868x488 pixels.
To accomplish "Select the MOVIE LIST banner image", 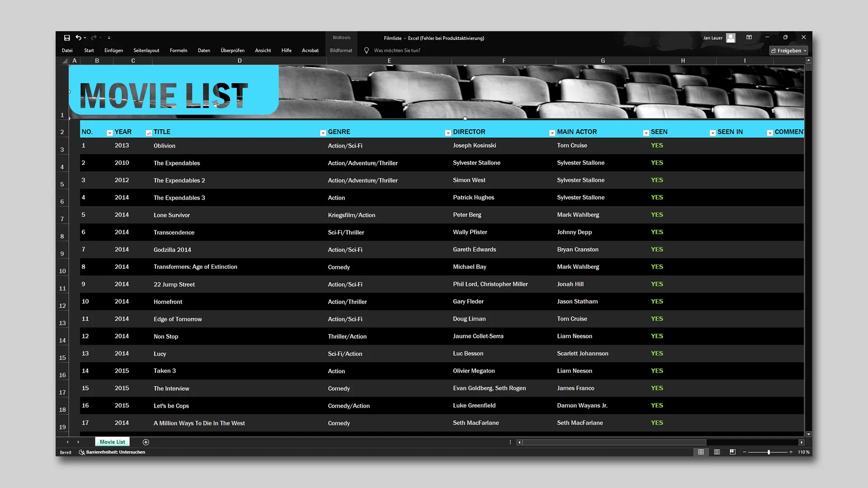I will click(436, 92).
